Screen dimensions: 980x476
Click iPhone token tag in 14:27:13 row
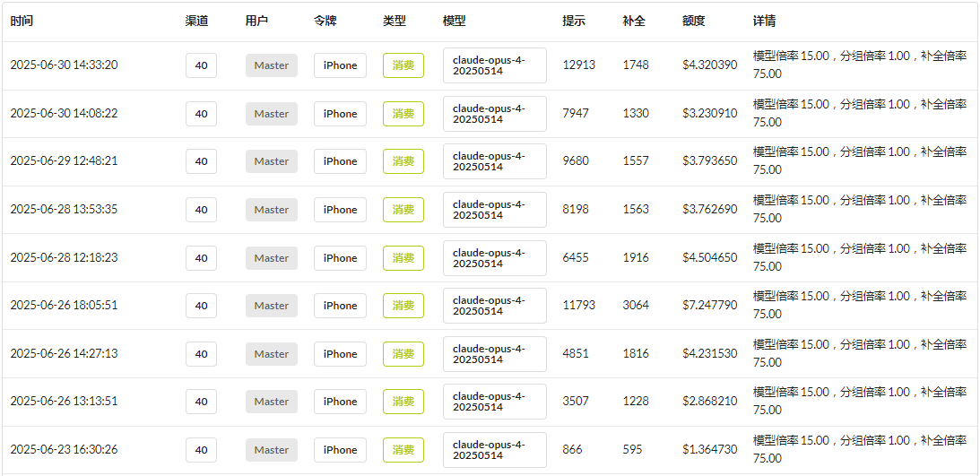340,354
